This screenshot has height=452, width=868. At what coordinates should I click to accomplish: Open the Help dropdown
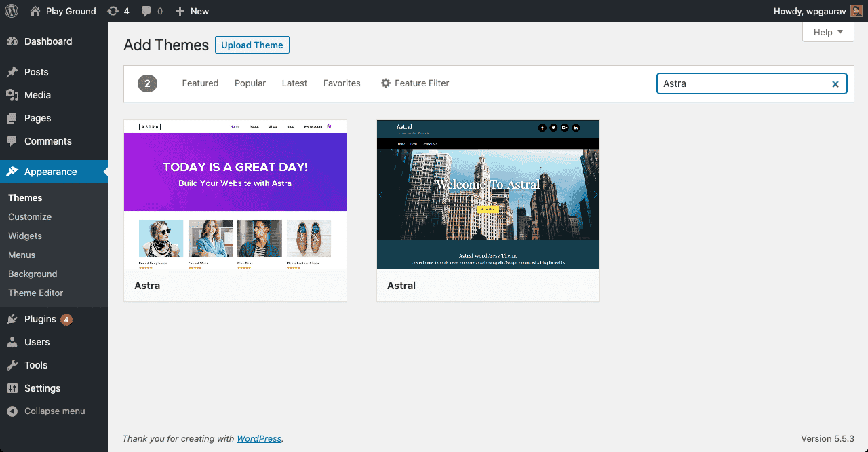tap(828, 31)
